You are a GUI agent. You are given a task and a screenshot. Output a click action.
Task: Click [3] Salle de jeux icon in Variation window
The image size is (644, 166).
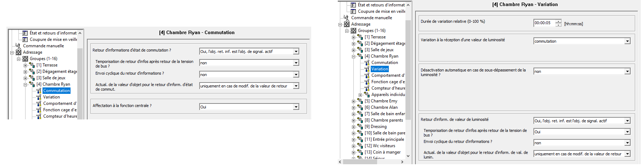(x=360, y=50)
